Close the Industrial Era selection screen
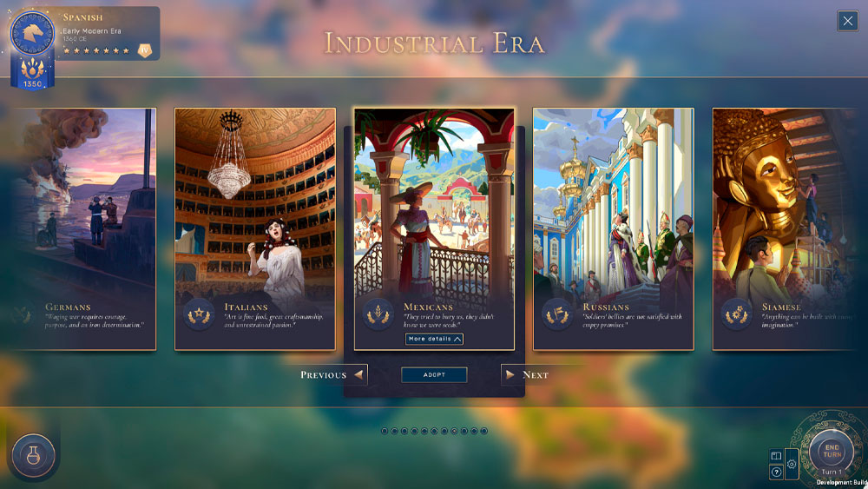Screen dimensions: 868x489 pos(847,21)
